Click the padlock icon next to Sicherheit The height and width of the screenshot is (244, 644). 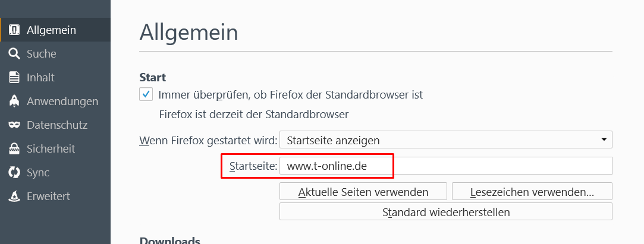coord(14,148)
